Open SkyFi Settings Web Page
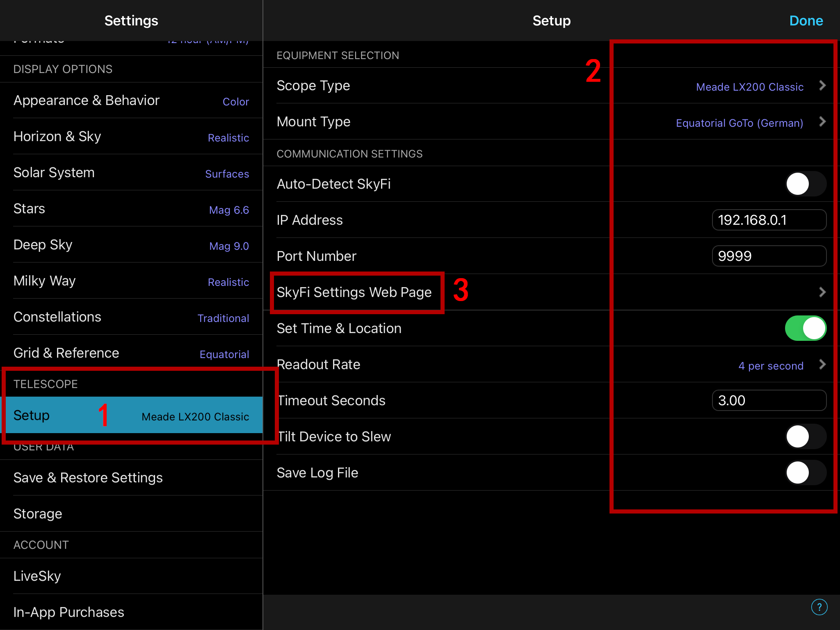The image size is (840, 630). (354, 292)
